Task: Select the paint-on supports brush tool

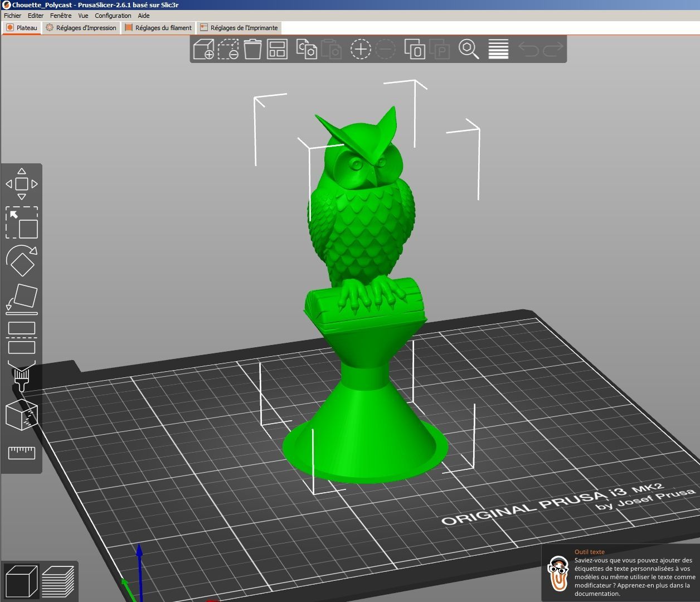Action: click(22, 376)
